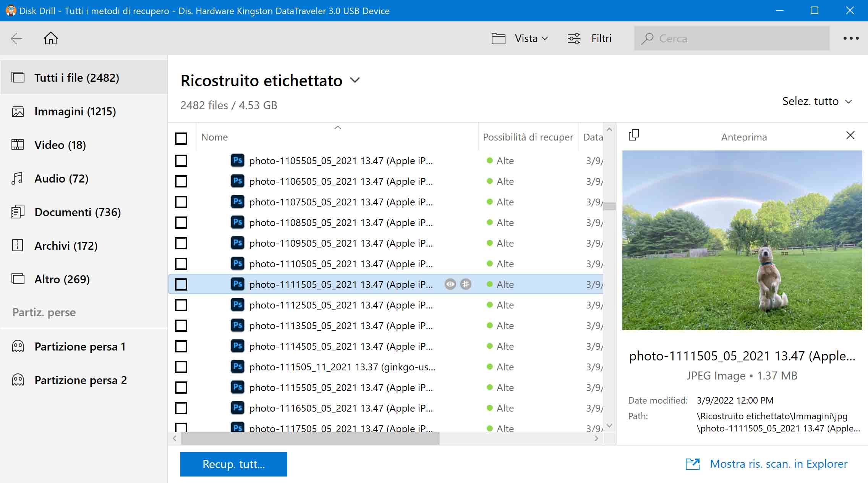The height and width of the screenshot is (483, 868).
Task: Click the Tutti i file category icon
Action: 18,78
